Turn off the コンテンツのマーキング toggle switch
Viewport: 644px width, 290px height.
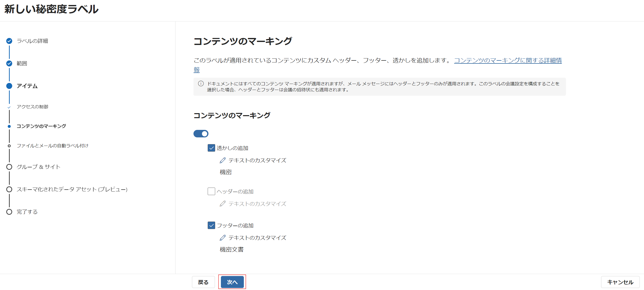tap(201, 134)
